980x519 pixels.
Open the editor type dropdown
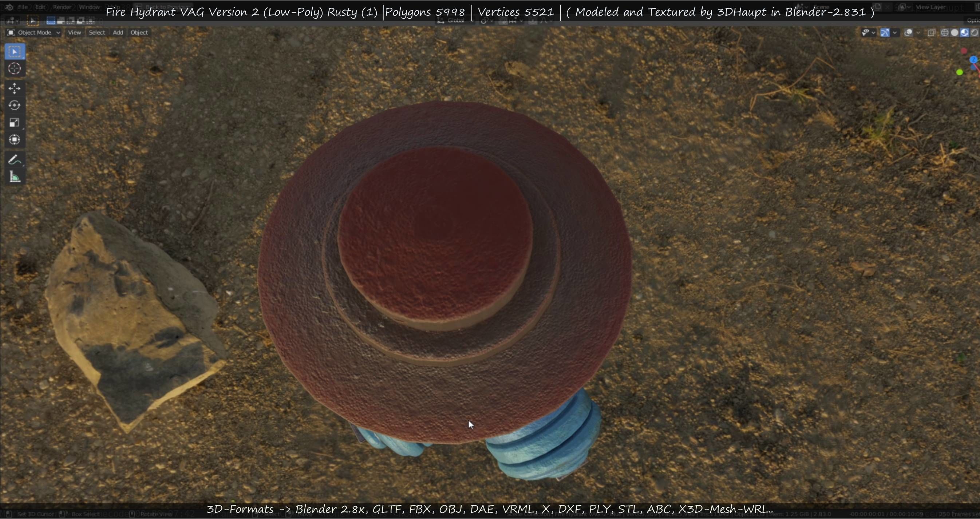(12, 20)
